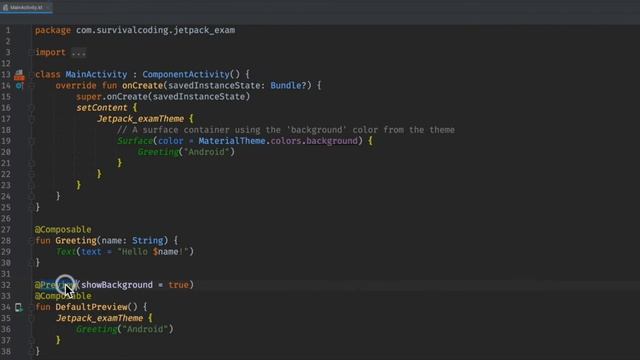Click the "override" keyword on line 14
This screenshot has height=360, width=640.
76,86
